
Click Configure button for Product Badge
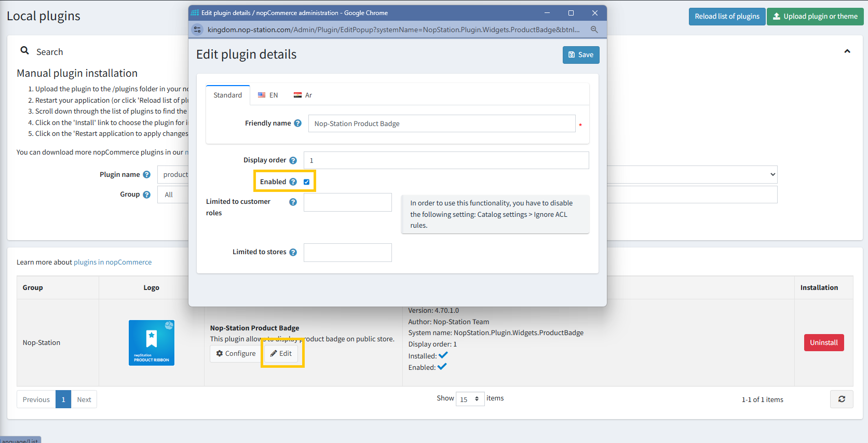coord(236,354)
